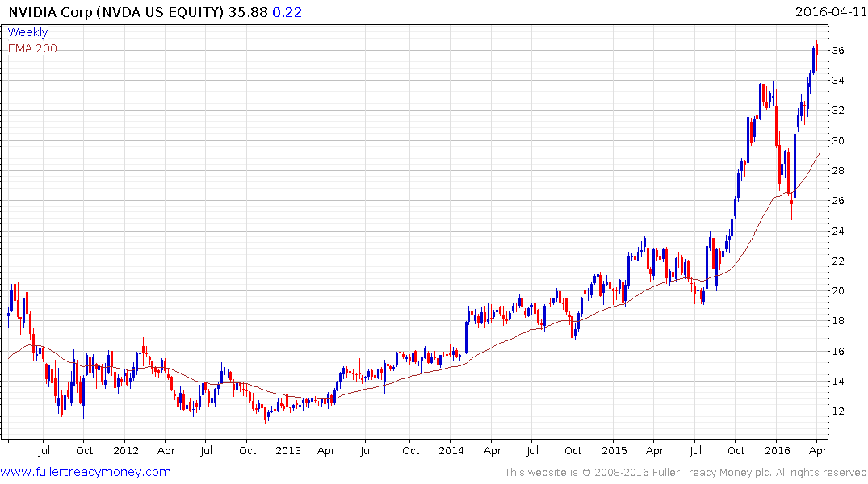Screen dimensions: 868x484
Task: Click the 30 price axis label
Action: [x=838, y=140]
